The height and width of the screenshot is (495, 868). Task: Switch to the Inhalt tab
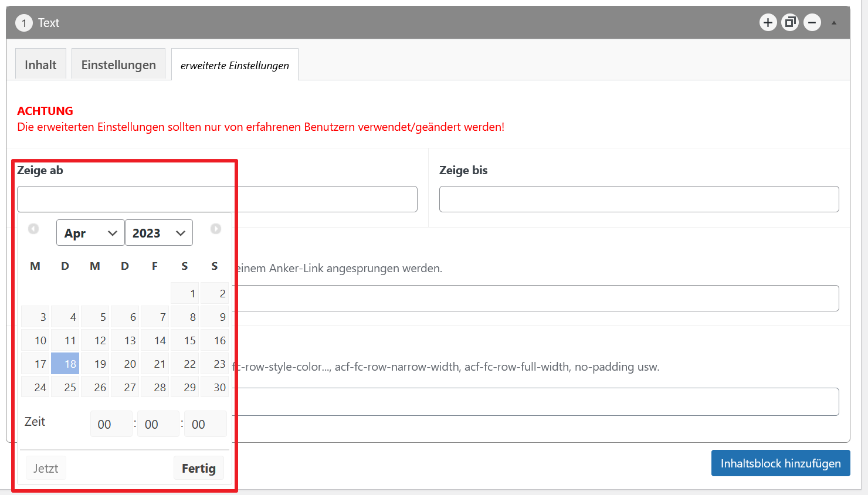(40, 65)
